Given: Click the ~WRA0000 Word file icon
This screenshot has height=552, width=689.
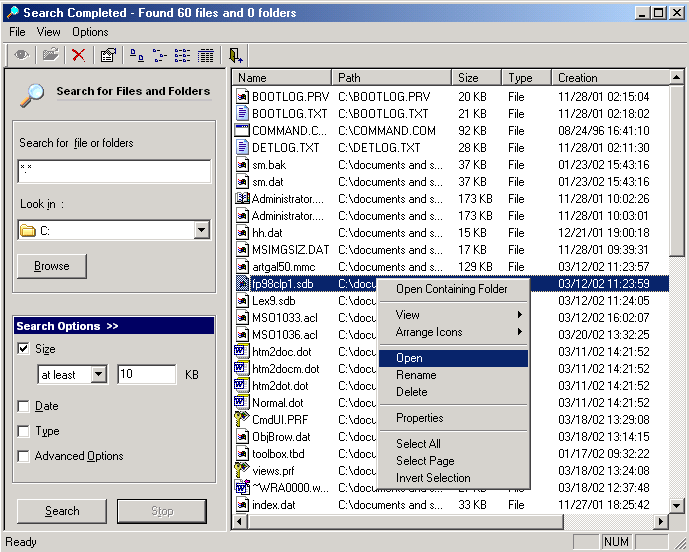Looking at the screenshot, I should point(242,487).
